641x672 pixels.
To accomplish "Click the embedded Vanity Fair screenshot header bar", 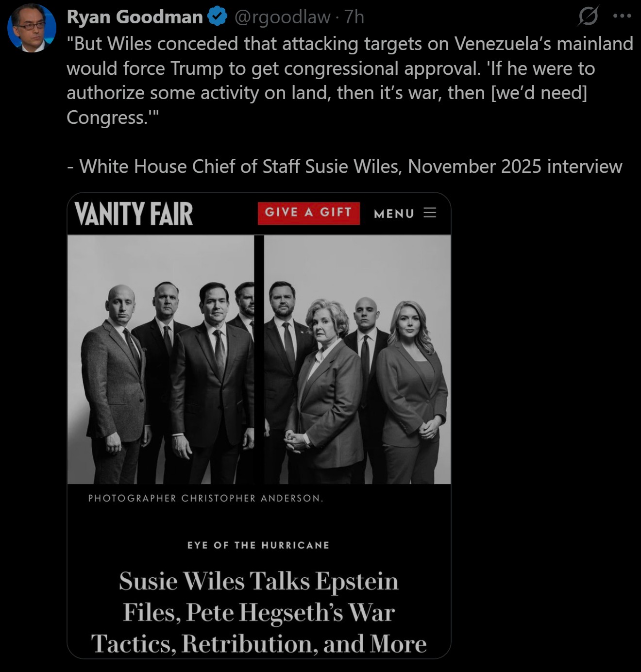I will 259,214.
